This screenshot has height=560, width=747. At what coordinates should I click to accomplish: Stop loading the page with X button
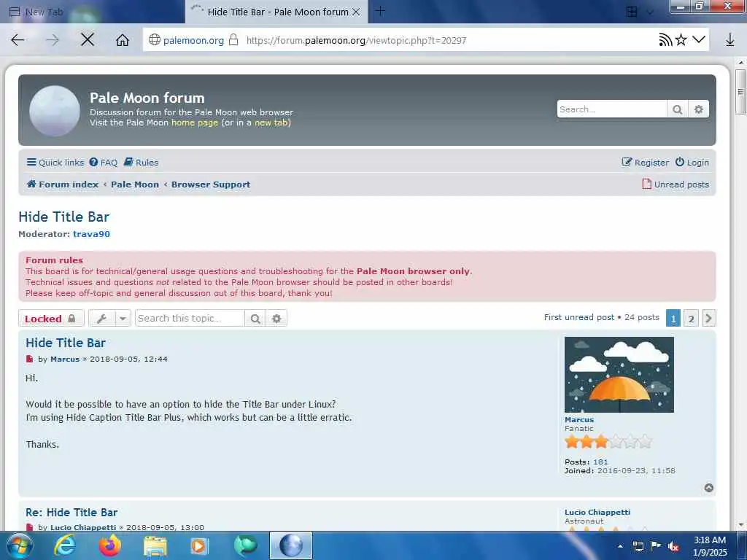click(88, 40)
